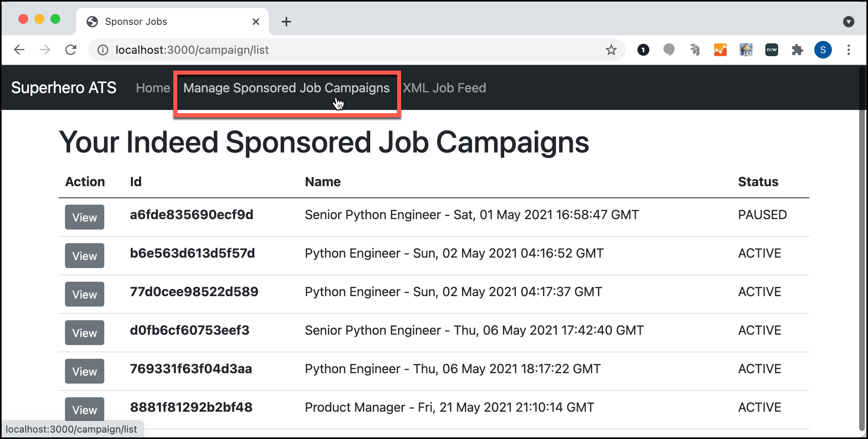Open the gray stacked-arrows extension icon
The width and height of the screenshot is (868, 439).
(x=695, y=50)
